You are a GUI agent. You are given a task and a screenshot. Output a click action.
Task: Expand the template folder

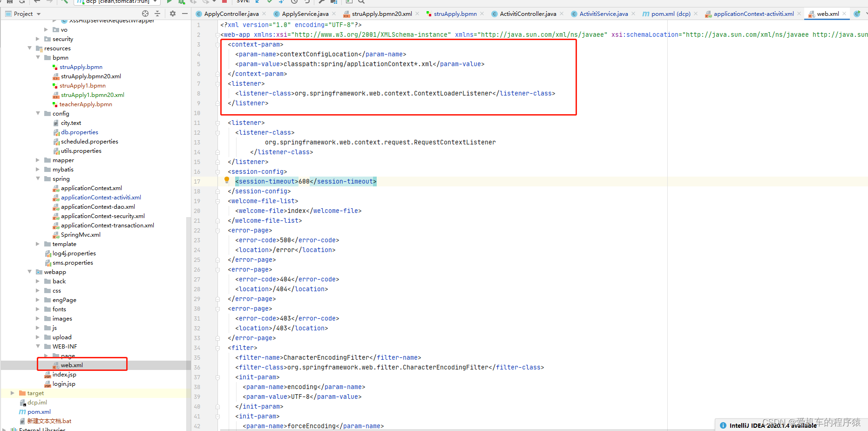click(x=38, y=244)
